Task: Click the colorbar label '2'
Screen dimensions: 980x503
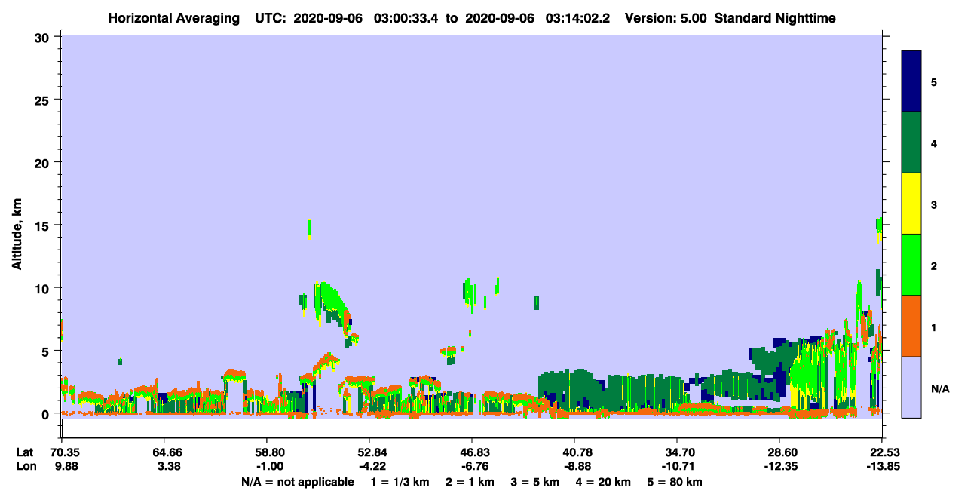Action: pos(934,265)
